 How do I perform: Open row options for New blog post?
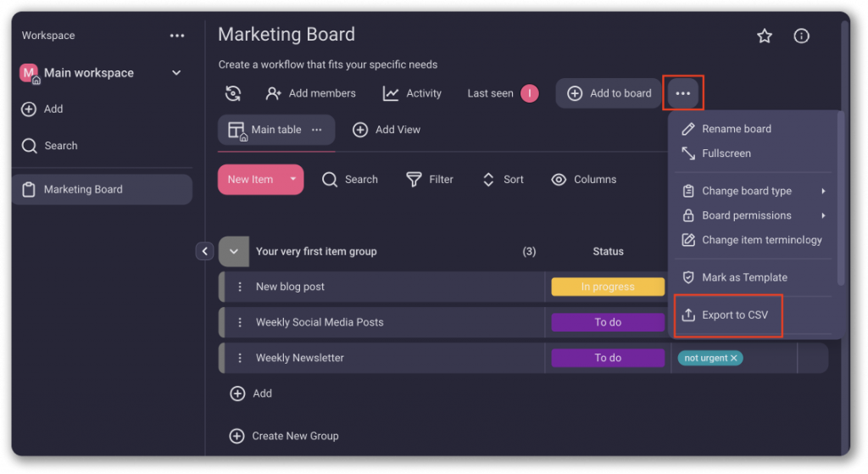pyautogui.click(x=240, y=287)
